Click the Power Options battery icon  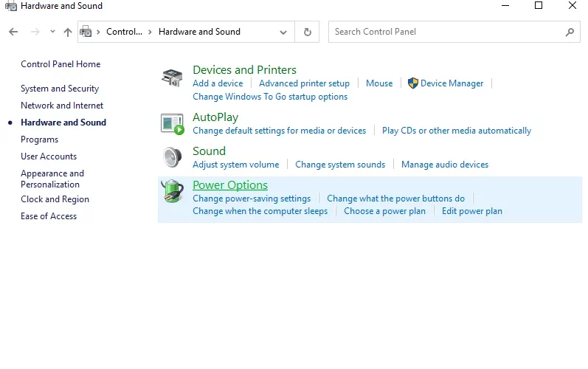pos(172,191)
